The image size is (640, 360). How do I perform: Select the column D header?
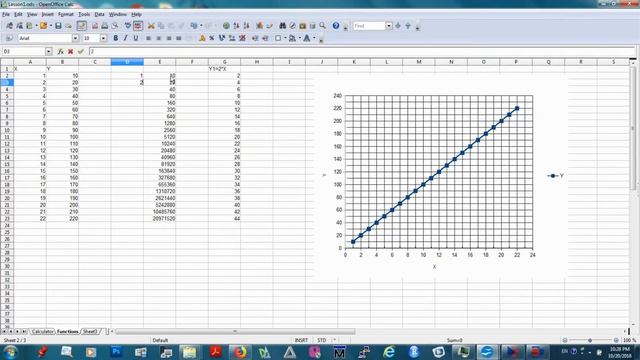127,62
